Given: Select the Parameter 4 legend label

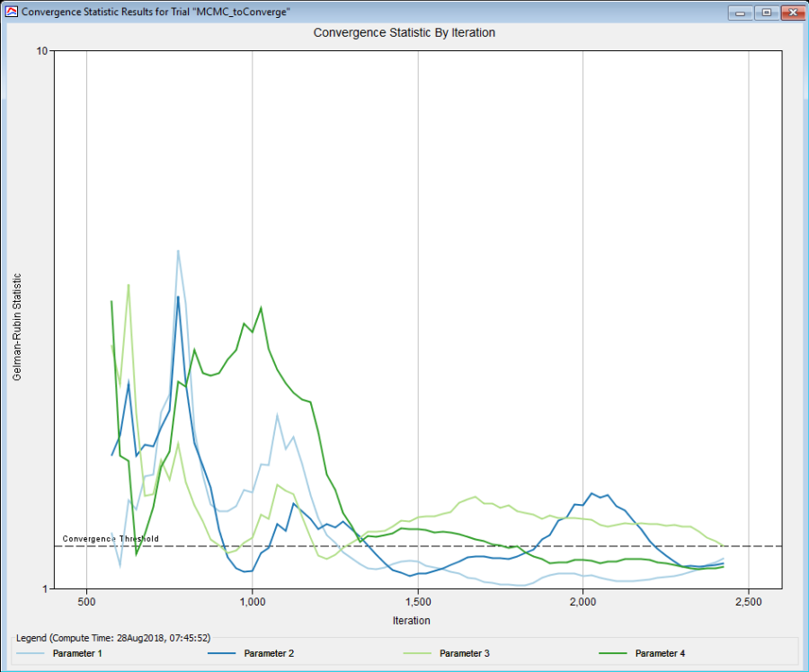Looking at the screenshot, I should point(660,653).
